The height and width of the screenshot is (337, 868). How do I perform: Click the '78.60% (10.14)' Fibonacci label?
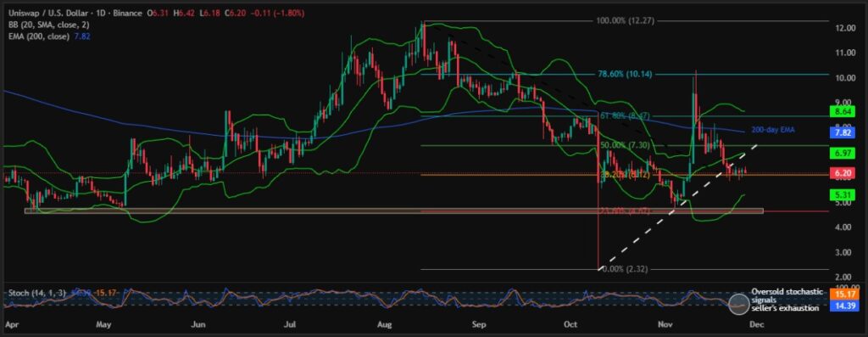(x=625, y=74)
